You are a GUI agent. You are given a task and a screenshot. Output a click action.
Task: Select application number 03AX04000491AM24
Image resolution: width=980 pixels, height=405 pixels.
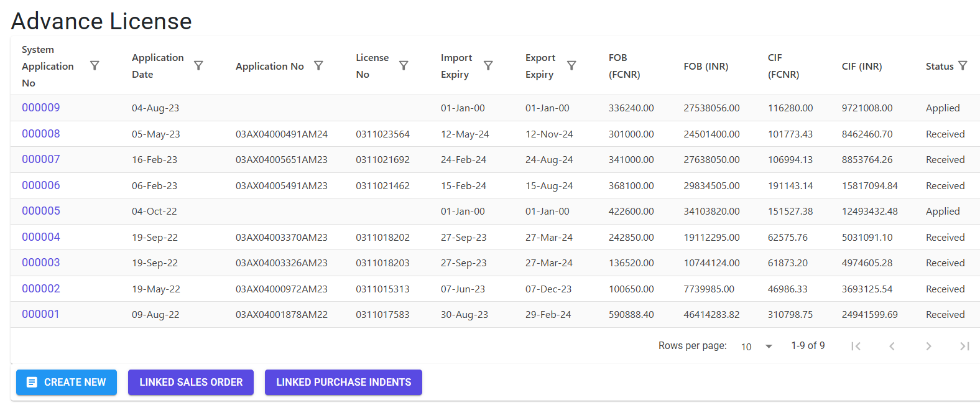[282, 134]
